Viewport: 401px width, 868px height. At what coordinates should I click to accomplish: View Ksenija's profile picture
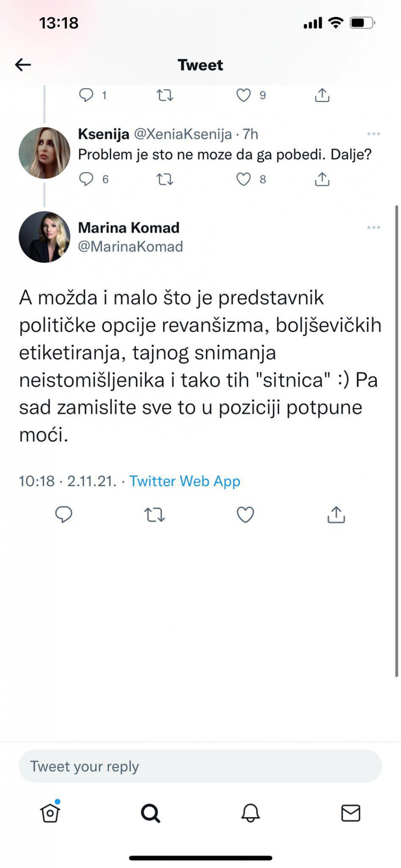(x=45, y=152)
